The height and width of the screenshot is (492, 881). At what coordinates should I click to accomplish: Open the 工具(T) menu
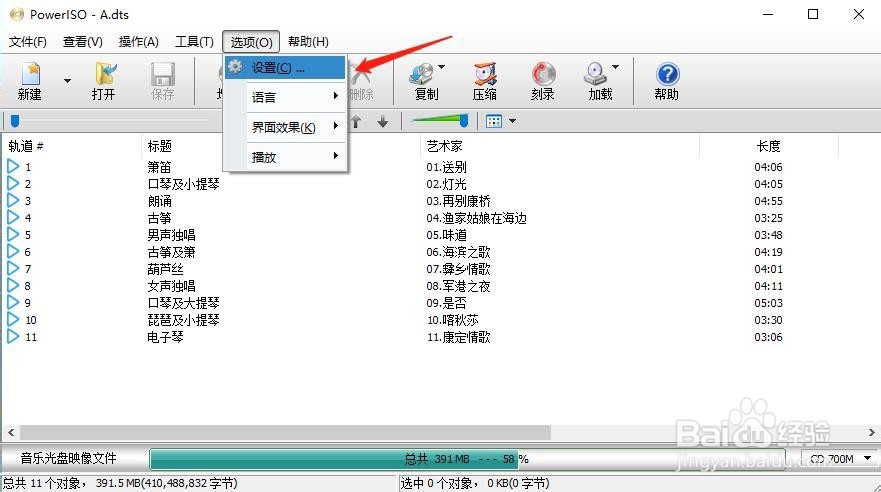[x=194, y=42]
